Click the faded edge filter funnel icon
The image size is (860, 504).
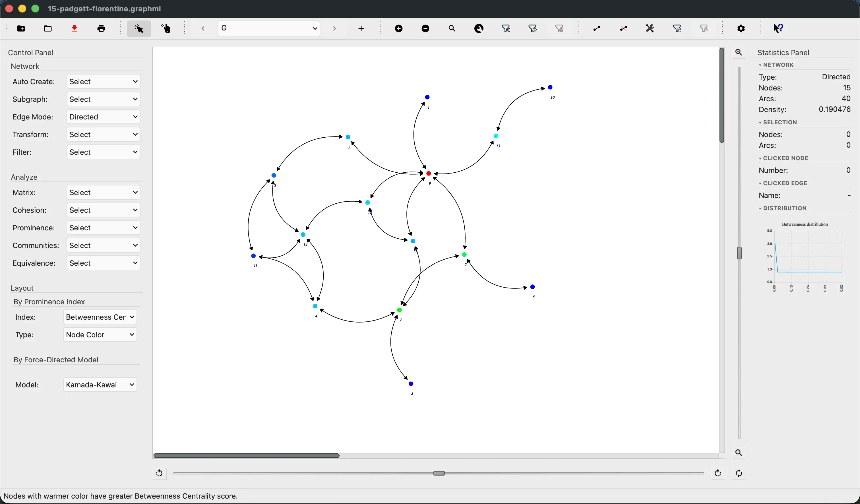point(704,29)
